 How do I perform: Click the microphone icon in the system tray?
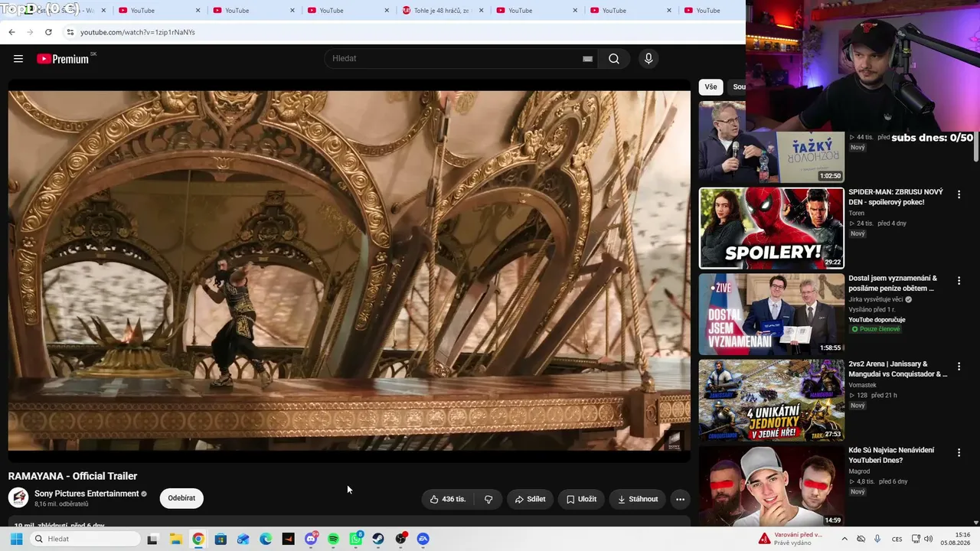pos(877,539)
